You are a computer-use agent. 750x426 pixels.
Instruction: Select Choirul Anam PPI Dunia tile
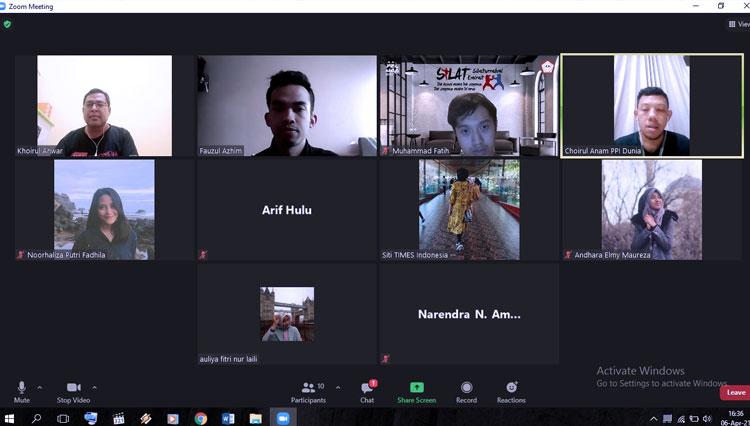[x=652, y=106]
